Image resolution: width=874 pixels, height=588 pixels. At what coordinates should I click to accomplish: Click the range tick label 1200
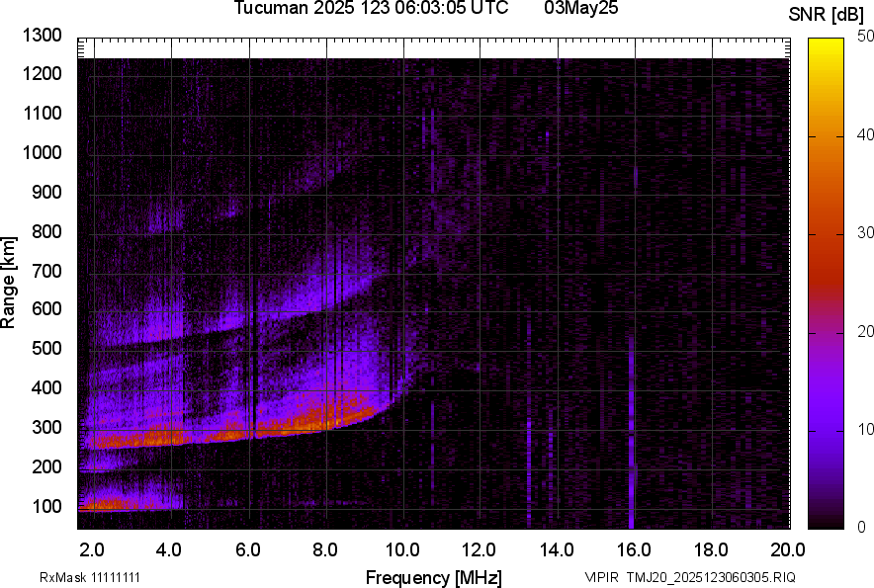42,73
